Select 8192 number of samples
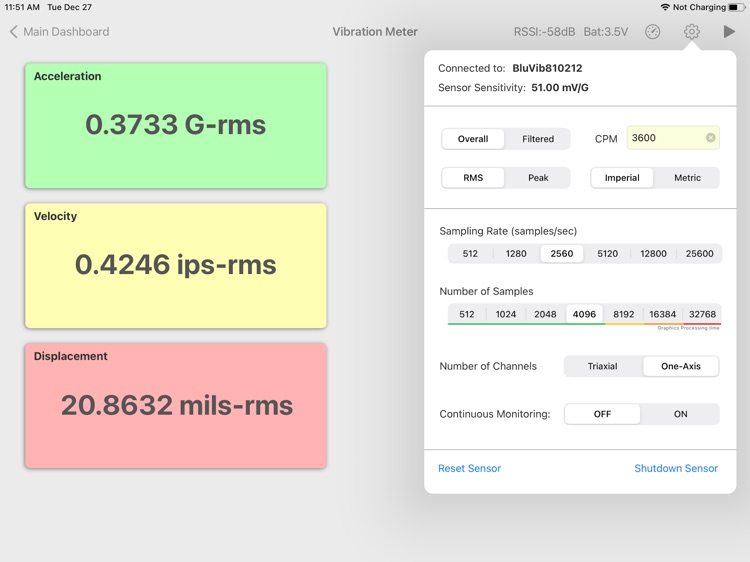The height and width of the screenshot is (562, 750). 623,314
